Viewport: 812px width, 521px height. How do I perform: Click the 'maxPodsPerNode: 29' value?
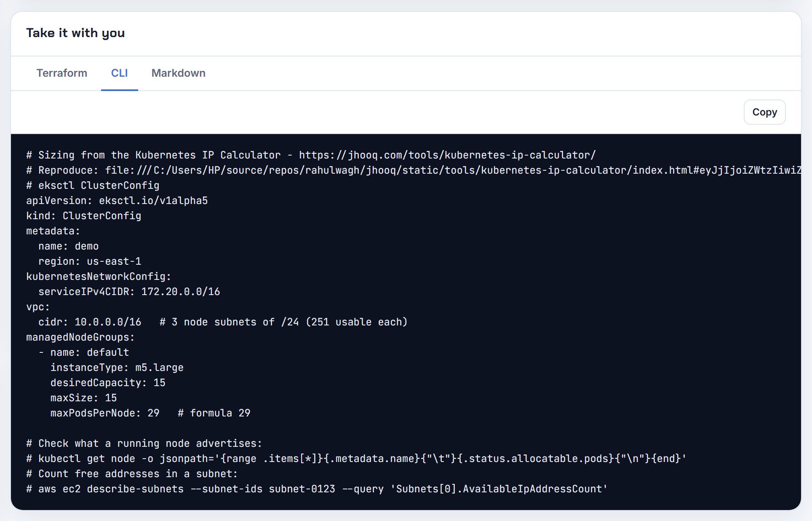[x=105, y=413]
